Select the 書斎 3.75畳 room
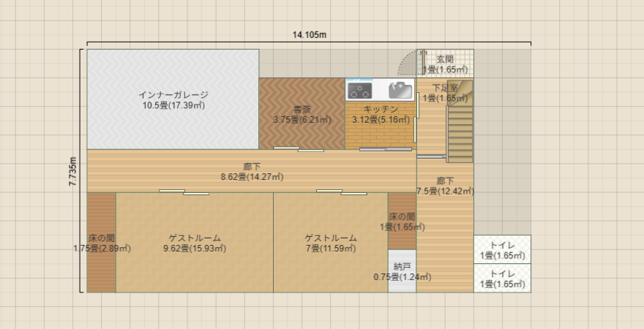 pos(302,113)
